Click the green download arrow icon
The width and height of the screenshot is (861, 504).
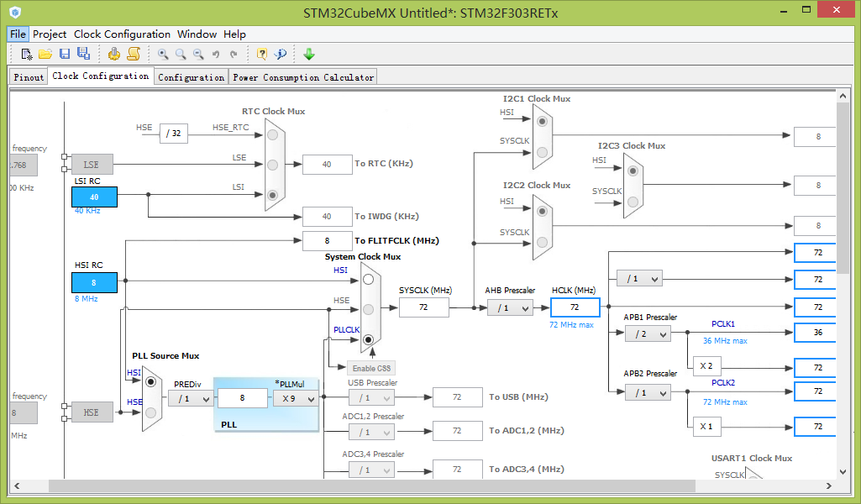308,54
